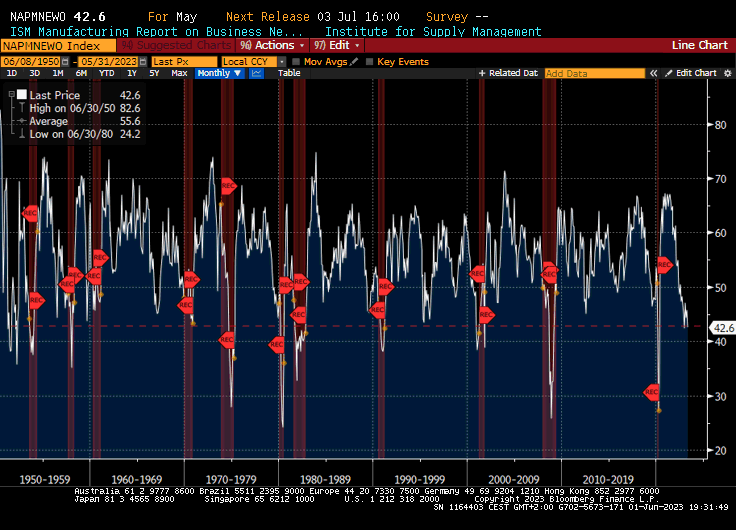Open 97) Edit dropdown menu

pos(337,45)
